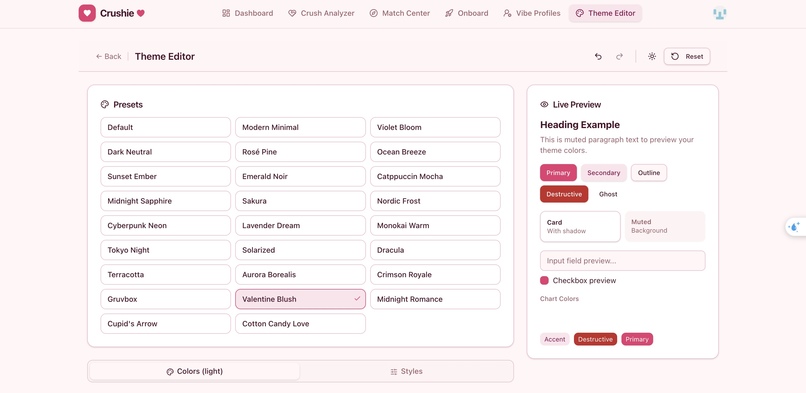Pick the Midnight Sapphire preset
Screen dimensions: 806x393
tap(166, 201)
